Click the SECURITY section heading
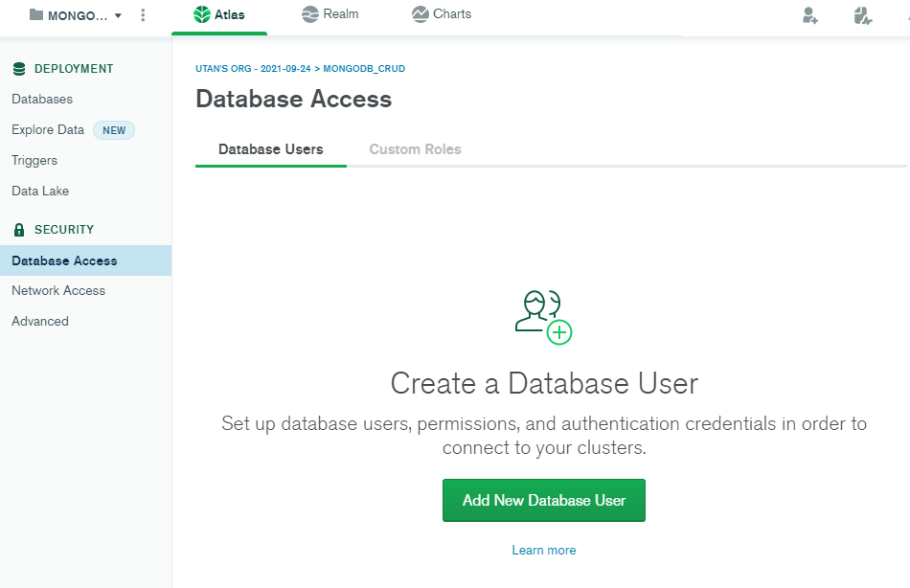 point(64,229)
